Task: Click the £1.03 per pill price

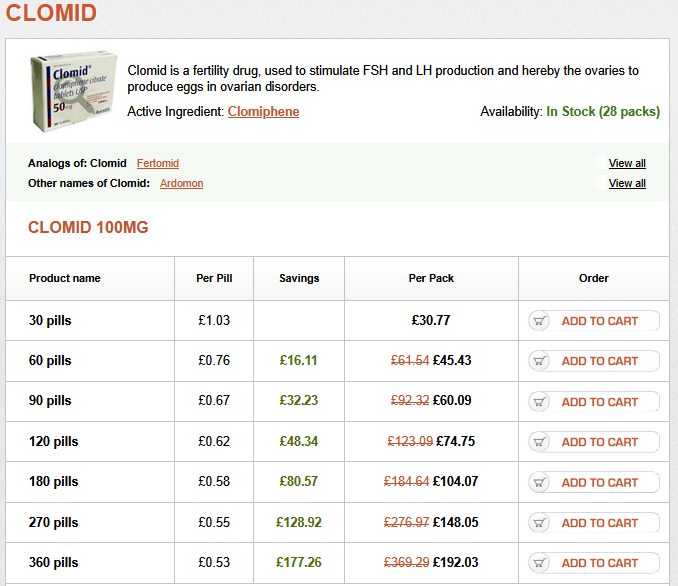Action: point(214,320)
